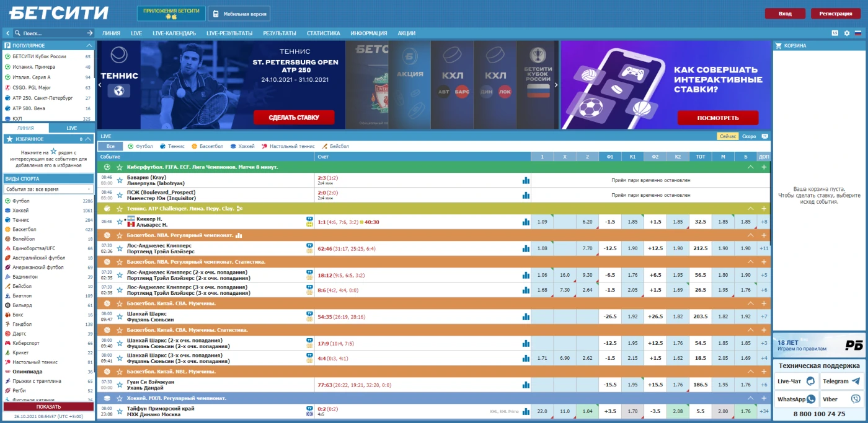The image size is (868, 423).
Task: Star the Гуан Си Вэйчжуан match
Action: point(120,385)
